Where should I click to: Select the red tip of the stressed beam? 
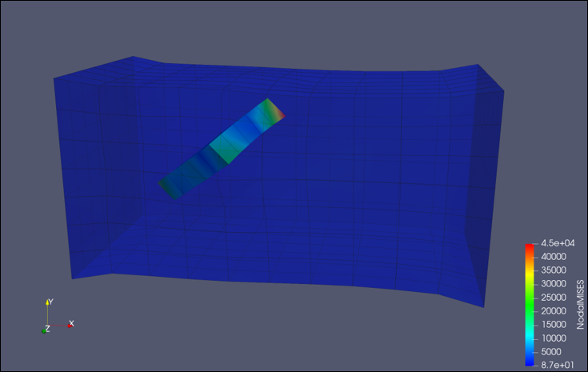point(277,110)
